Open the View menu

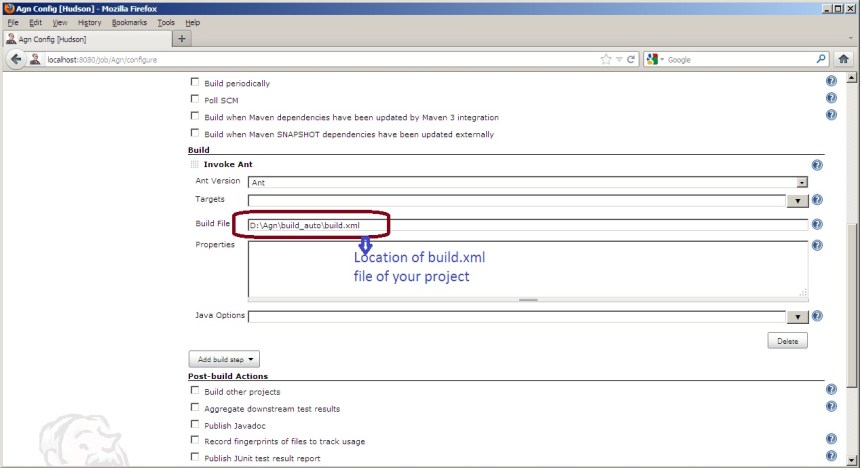click(x=60, y=22)
